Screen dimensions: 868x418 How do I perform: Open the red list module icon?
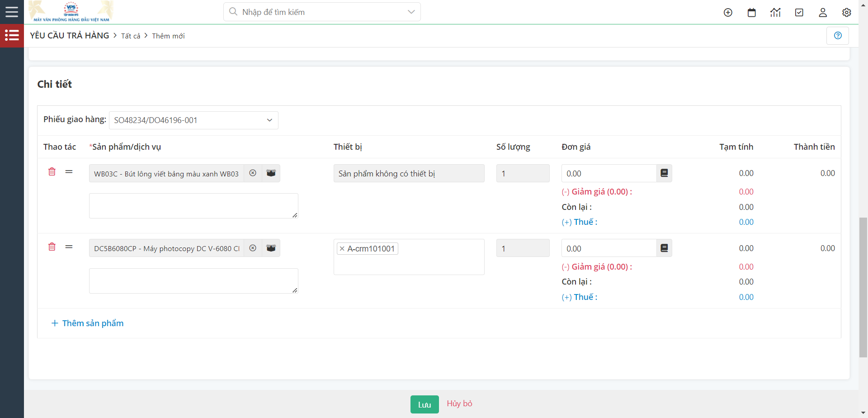pyautogui.click(x=12, y=35)
